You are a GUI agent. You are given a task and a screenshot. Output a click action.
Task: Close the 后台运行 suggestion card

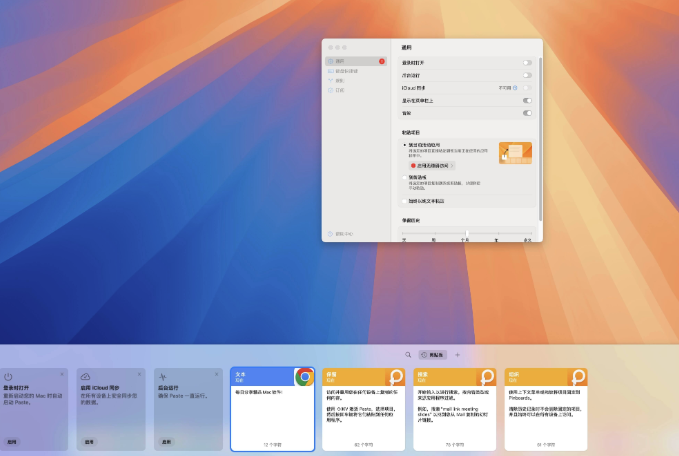[217, 374]
